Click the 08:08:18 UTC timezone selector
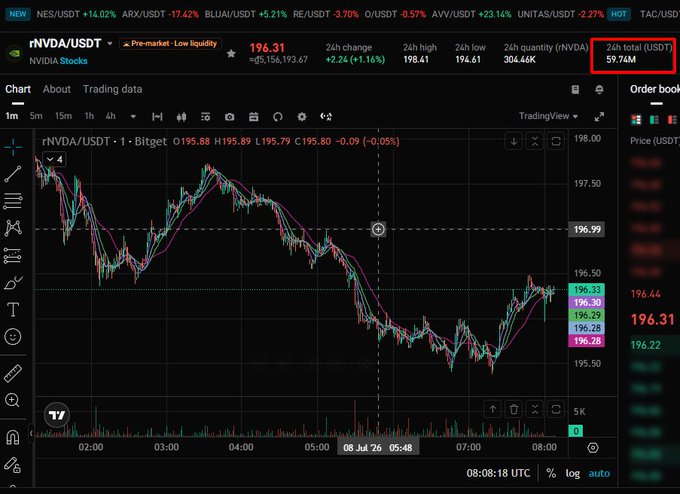The height and width of the screenshot is (494, 680). point(498,473)
